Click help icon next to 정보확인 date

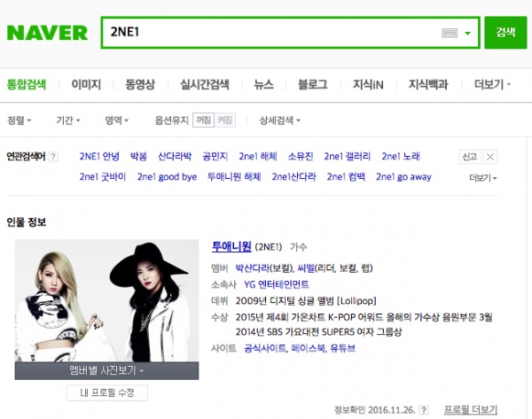[x=424, y=410]
